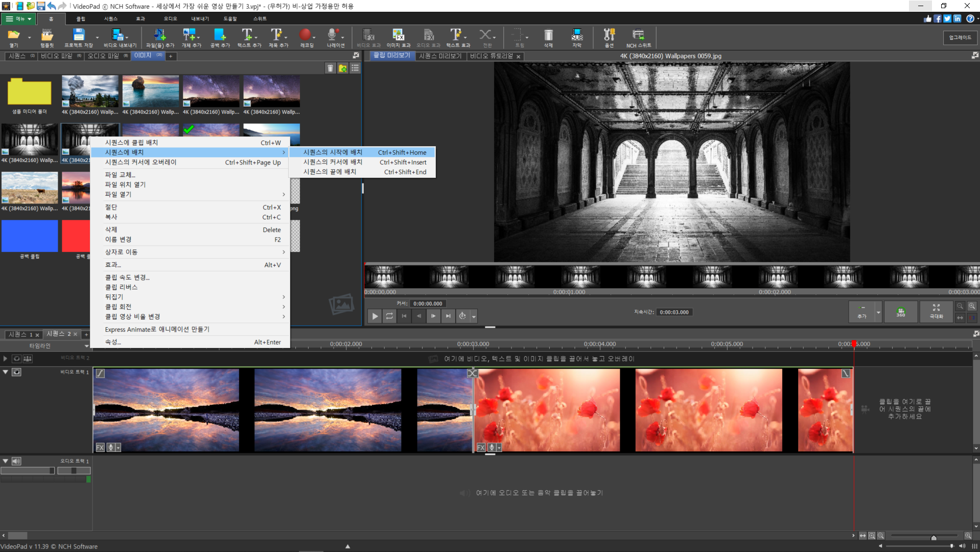The height and width of the screenshot is (552, 980).
Task: Click the 극대화 maximize preview icon
Action: point(936,312)
